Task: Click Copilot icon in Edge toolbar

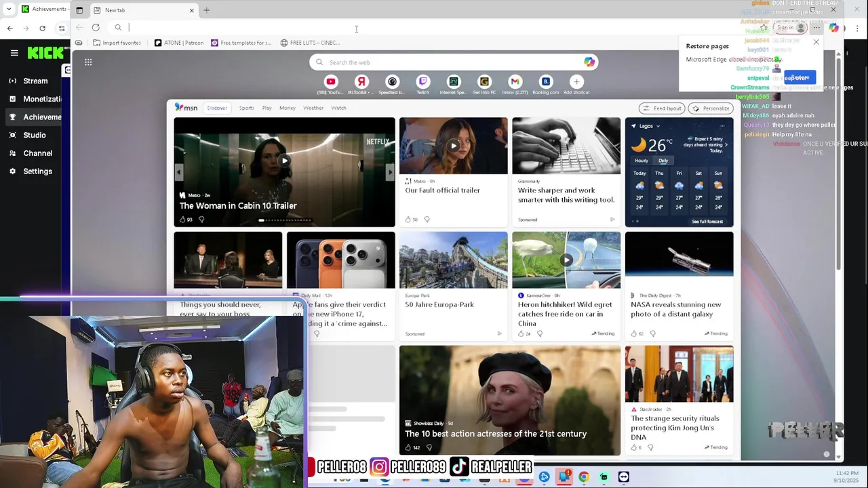Action: (833, 28)
